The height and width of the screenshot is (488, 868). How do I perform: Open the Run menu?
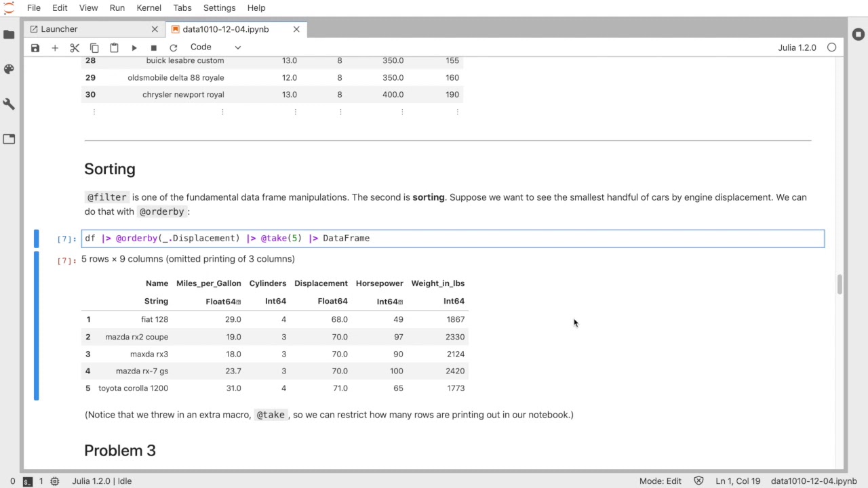[x=117, y=7]
